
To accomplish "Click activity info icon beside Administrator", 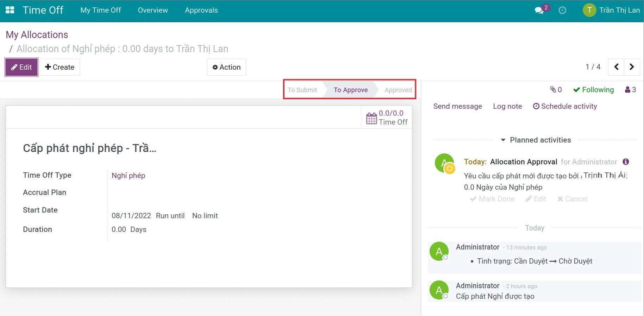I will pyautogui.click(x=626, y=162).
